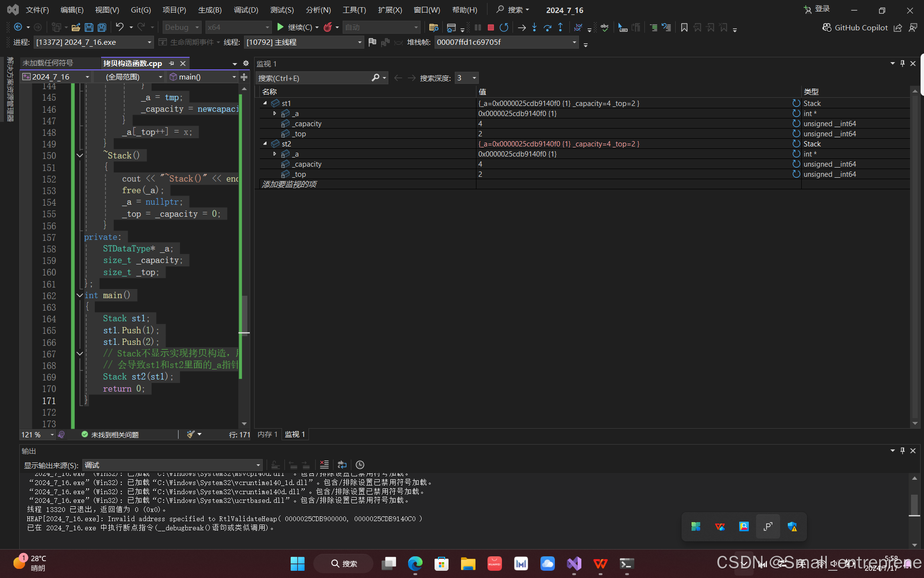Collapse the st2 watch entry
This screenshot has width=924, height=578.
click(x=265, y=144)
